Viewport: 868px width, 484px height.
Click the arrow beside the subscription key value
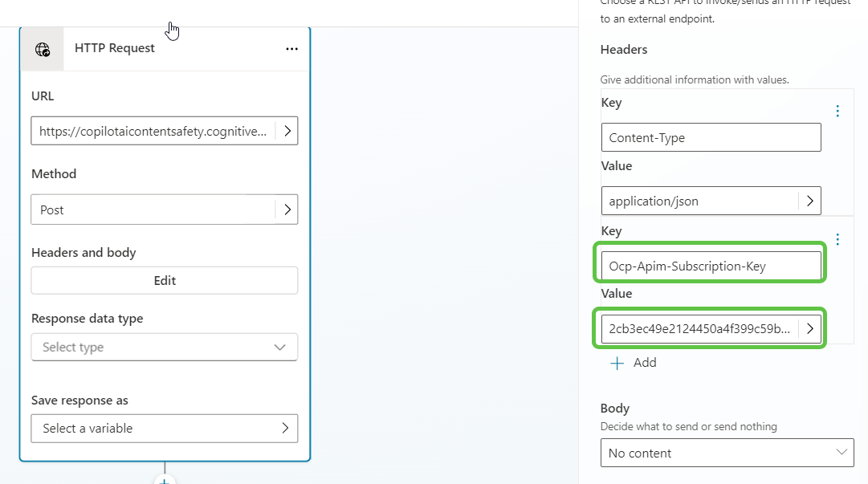pos(809,328)
